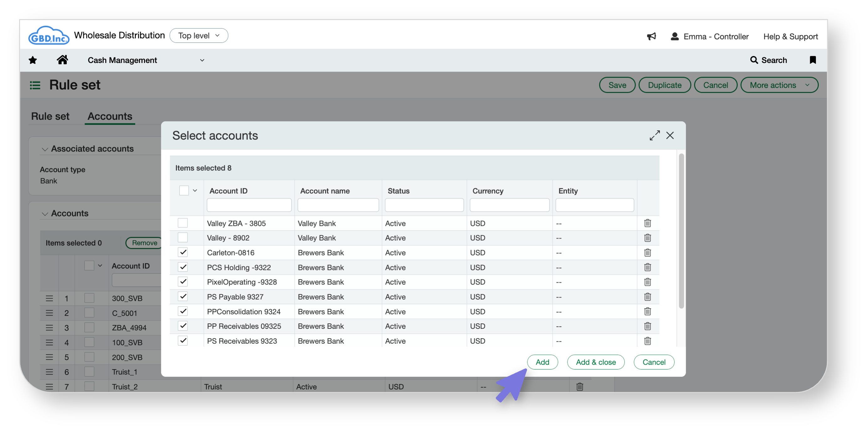The height and width of the screenshot is (432, 868).
Task: Open the Rule set list icon
Action: (x=35, y=85)
